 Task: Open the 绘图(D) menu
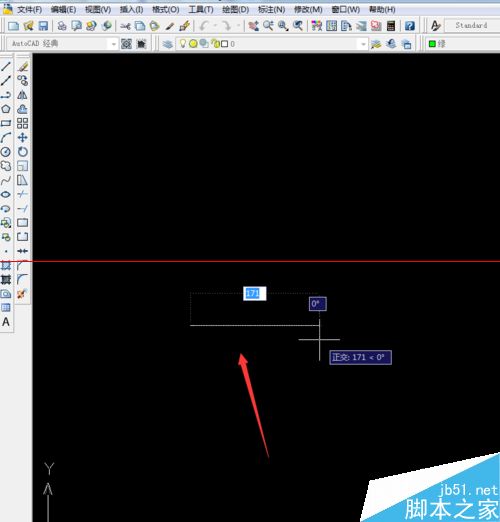pyautogui.click(x=236, y=9)
